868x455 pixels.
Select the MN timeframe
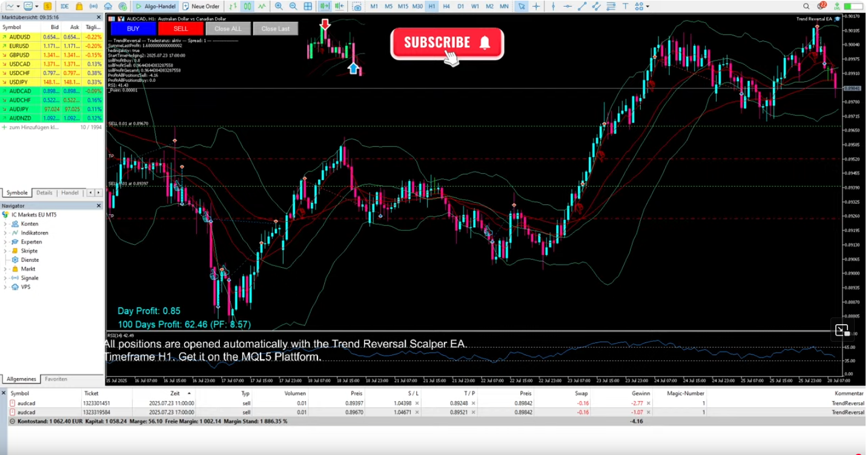504,6
